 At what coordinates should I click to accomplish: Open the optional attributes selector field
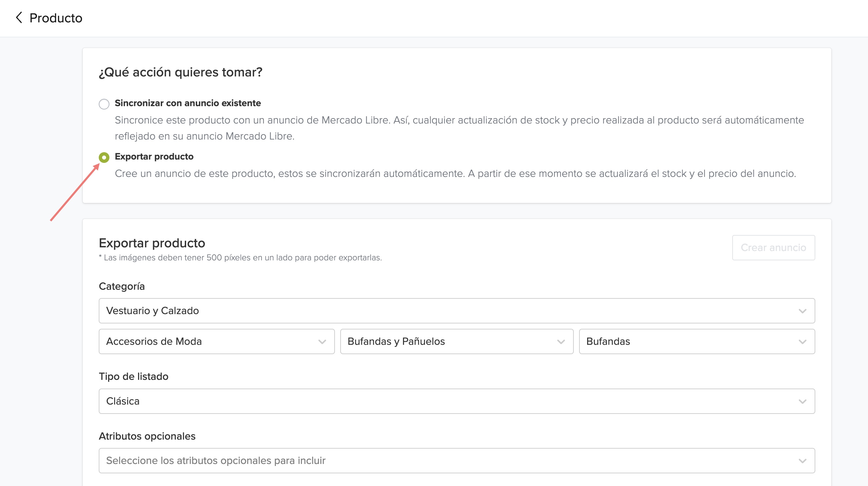coord(456,460)
